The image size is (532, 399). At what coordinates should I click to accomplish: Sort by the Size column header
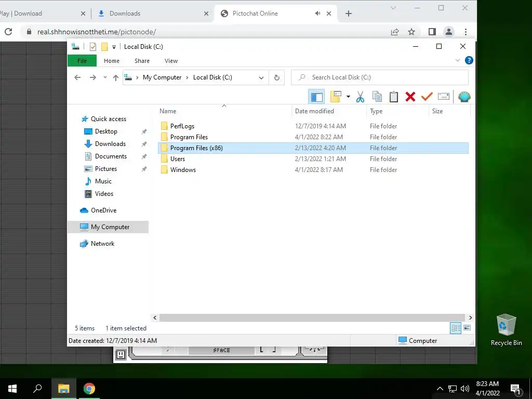pos(449,111)
